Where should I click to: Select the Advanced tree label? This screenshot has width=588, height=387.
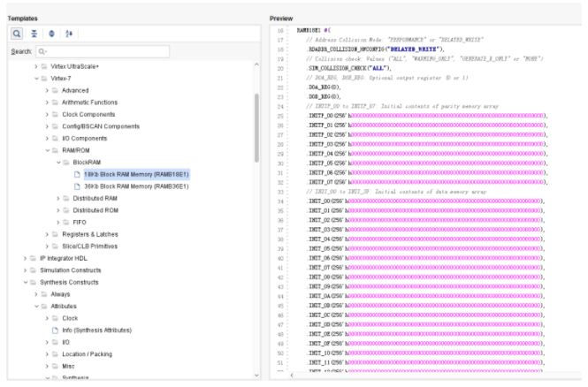point(75,90)
